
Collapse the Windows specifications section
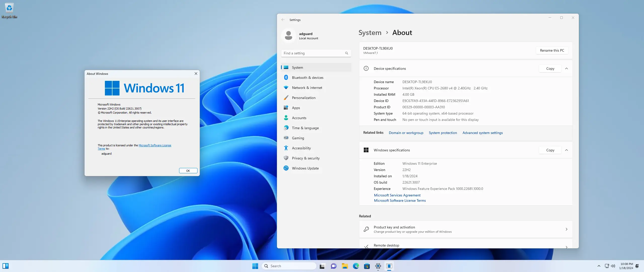coord(567,150)
